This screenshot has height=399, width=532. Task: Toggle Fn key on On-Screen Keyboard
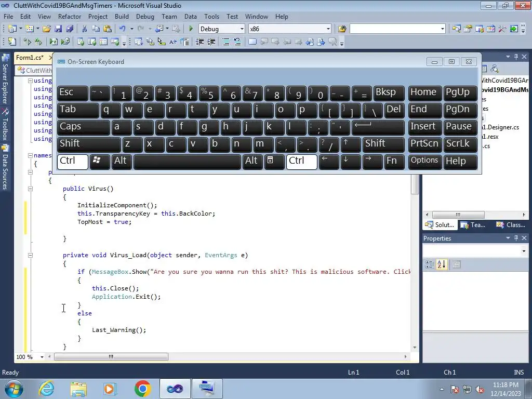(394, 161)
